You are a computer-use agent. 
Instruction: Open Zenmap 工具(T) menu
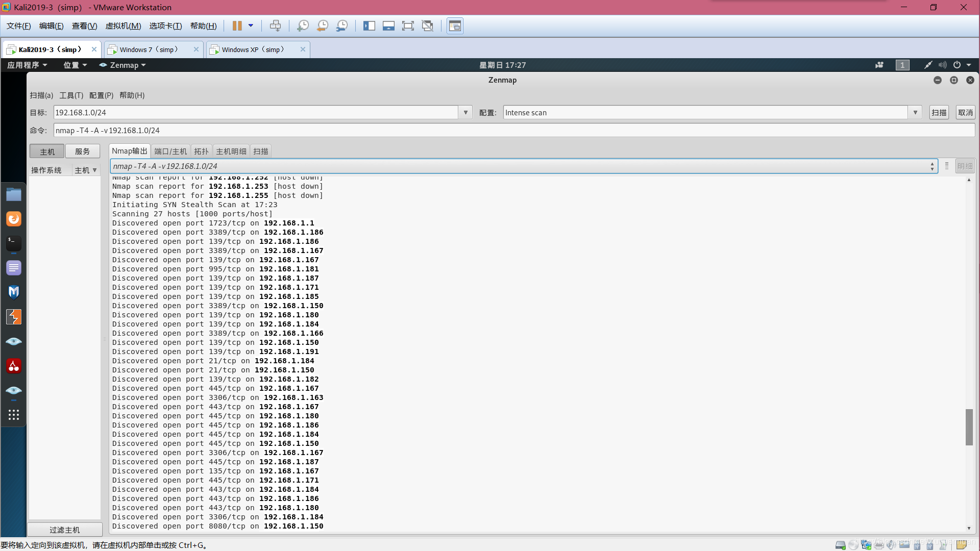click(71, 95)
